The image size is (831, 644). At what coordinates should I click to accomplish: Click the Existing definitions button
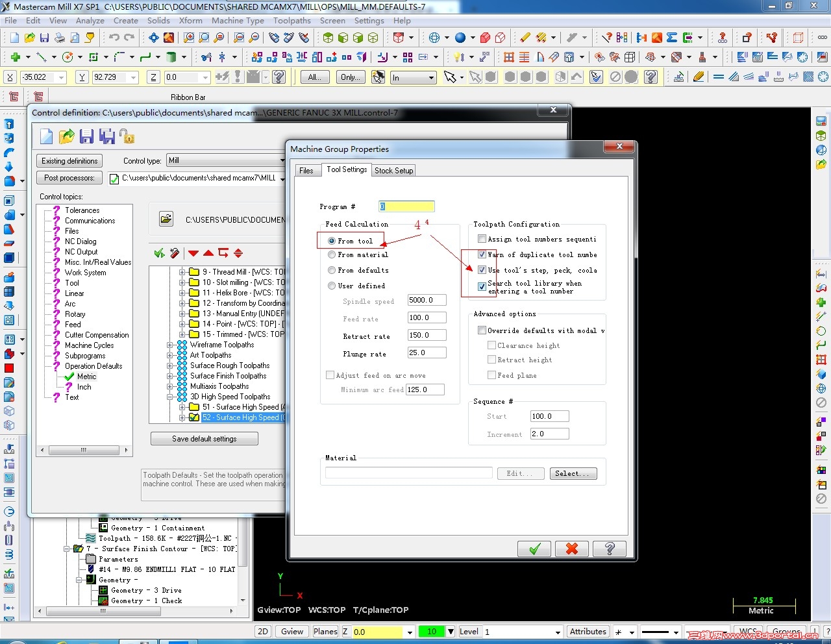69,161
